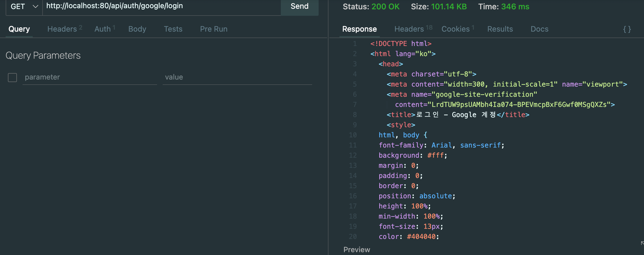The width and height of the screenshot is (644, 255).
Task: Click the meta charset="utf-8" line
Action: tap(431, 74)
